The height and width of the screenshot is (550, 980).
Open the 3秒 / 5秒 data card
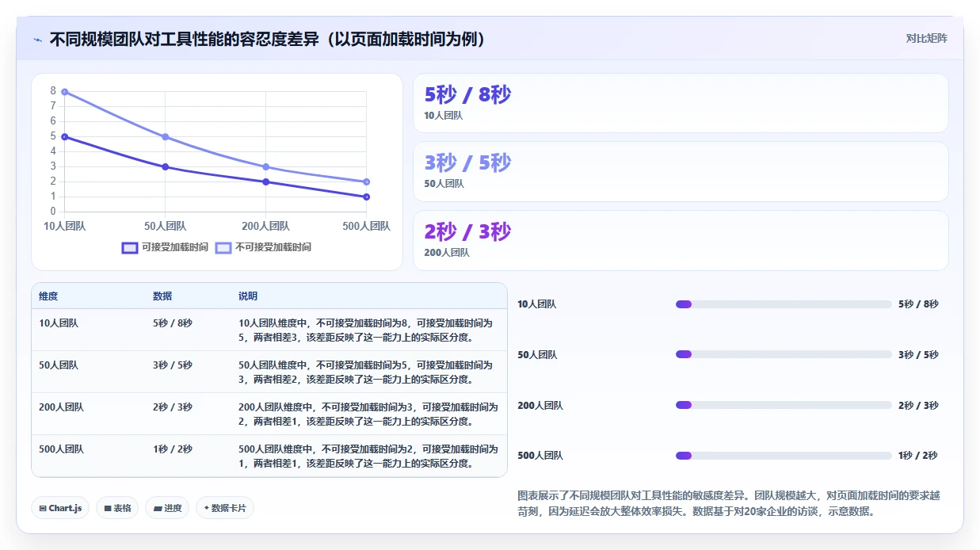pos(681,171)
